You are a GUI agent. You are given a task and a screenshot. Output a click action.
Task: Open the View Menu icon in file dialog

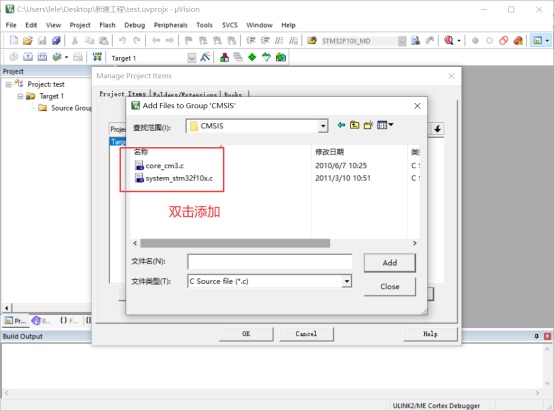(385, 125)
